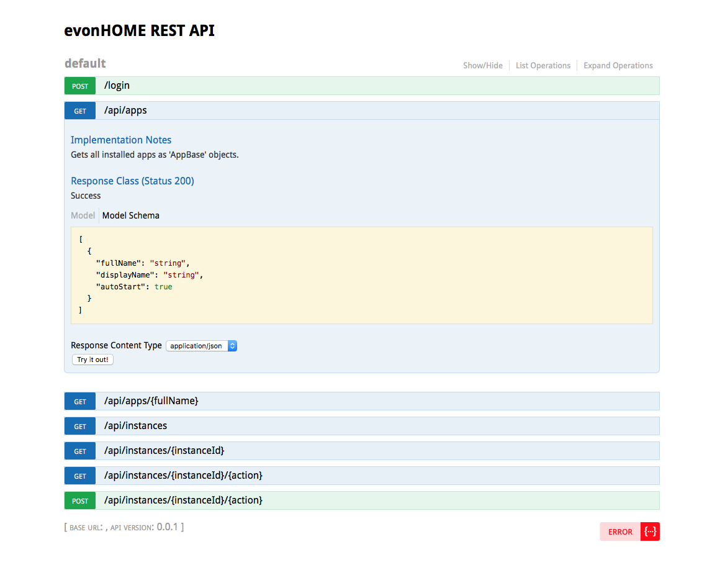Click the GET badge for /api/instances
This screenshot has width=725, height=588.
point(80,426)
